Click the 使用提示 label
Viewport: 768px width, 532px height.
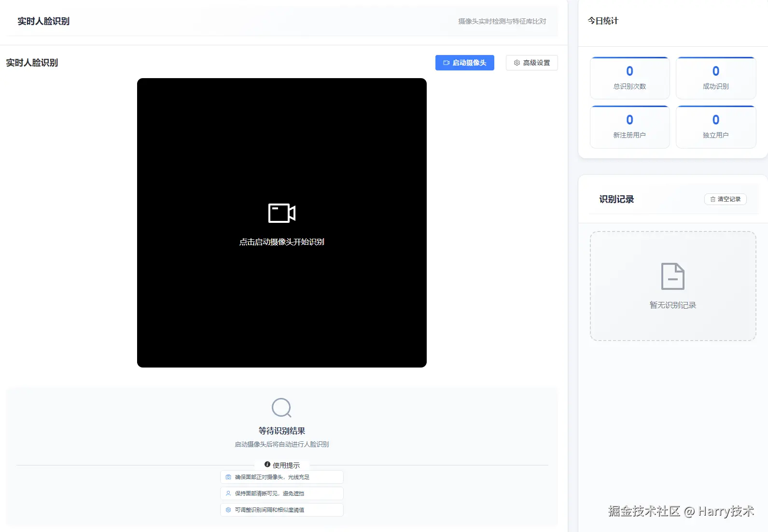click(x=286, y=465)
